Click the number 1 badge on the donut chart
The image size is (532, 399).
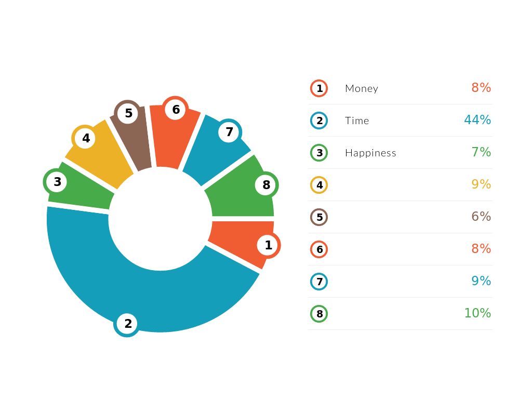point(268,245)
